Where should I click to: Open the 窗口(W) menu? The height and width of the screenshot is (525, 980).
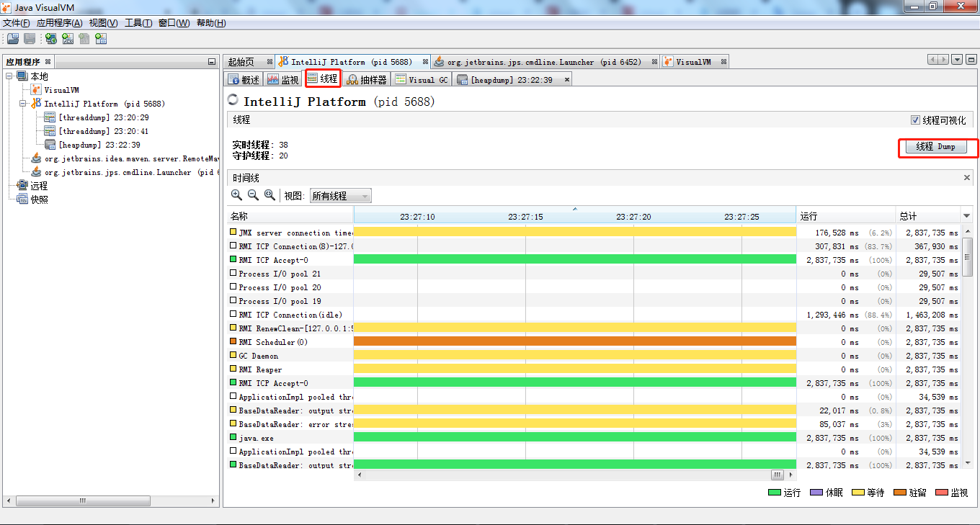pyautogui.click(x=174, y=23)
